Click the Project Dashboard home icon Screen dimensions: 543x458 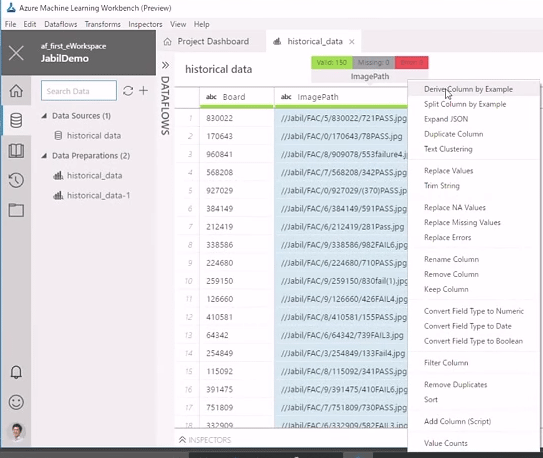pyautogui.click(x=168, y=42)
